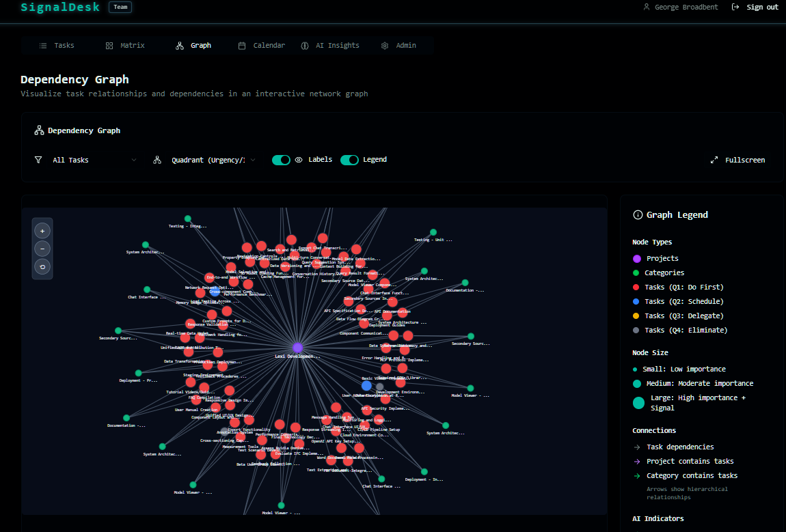786x532 pixels.
Task: Click the sign out arrow icon
Action: [735, 7]
